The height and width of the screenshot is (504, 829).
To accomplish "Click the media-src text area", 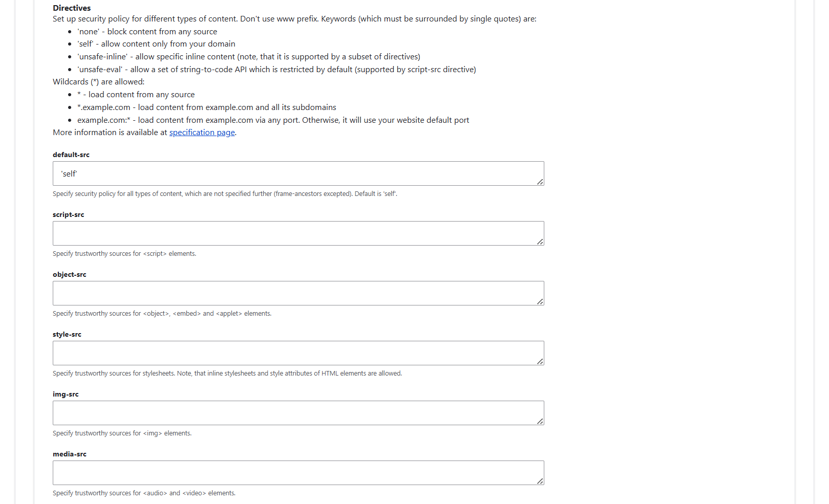I will point(298,472).
